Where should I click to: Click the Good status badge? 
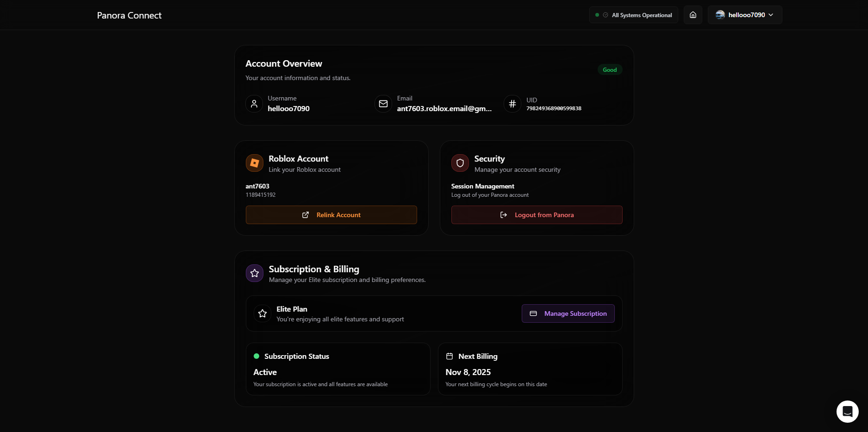tap(610, 69)
